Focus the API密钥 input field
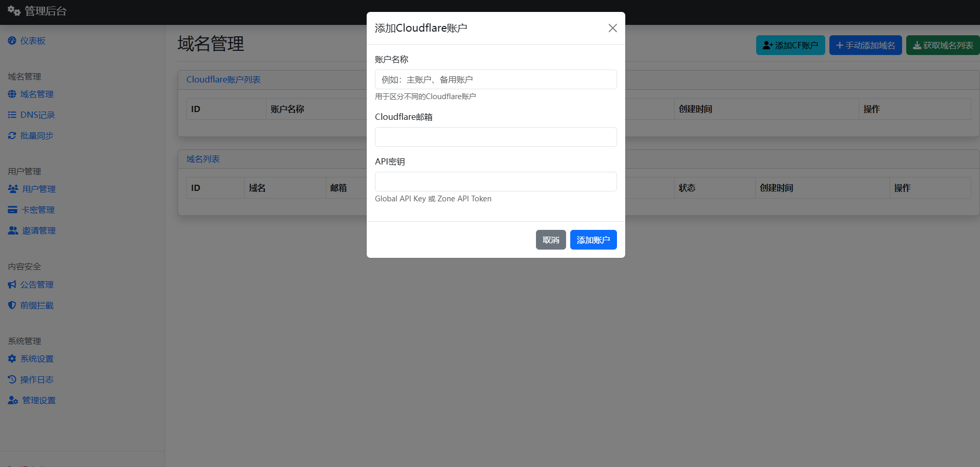This screenshot has width=980, height=467. [x=496, y=182]
